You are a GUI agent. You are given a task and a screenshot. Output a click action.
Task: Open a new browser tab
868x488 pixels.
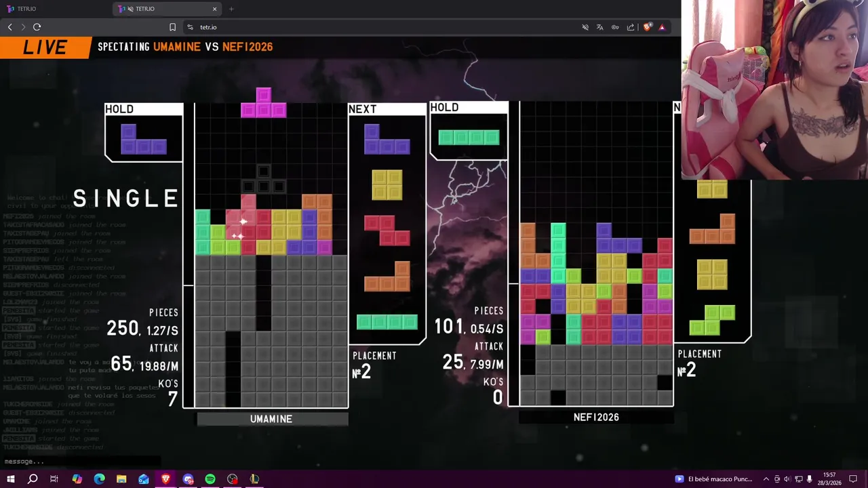point(231,9)
